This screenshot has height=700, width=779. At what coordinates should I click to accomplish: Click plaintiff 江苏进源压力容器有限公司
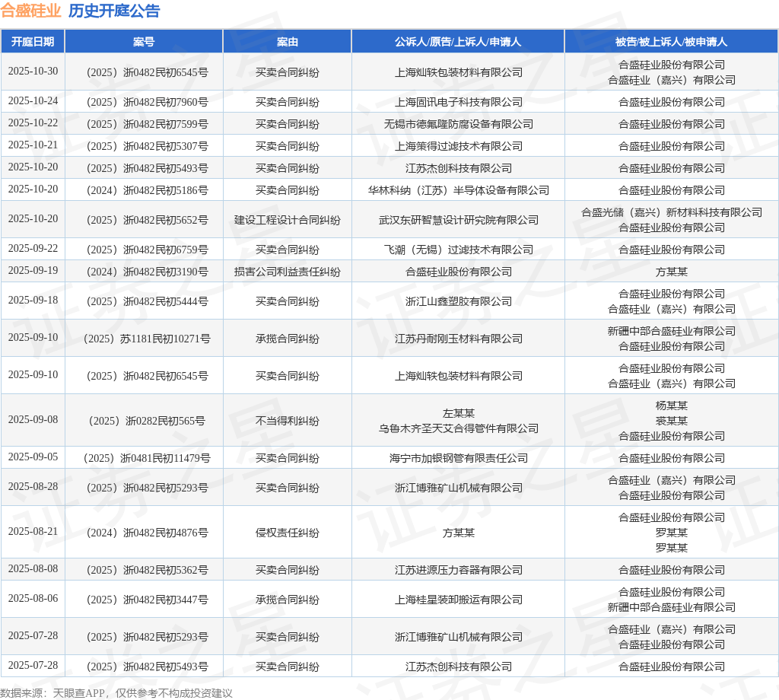(x=458, y=570)
